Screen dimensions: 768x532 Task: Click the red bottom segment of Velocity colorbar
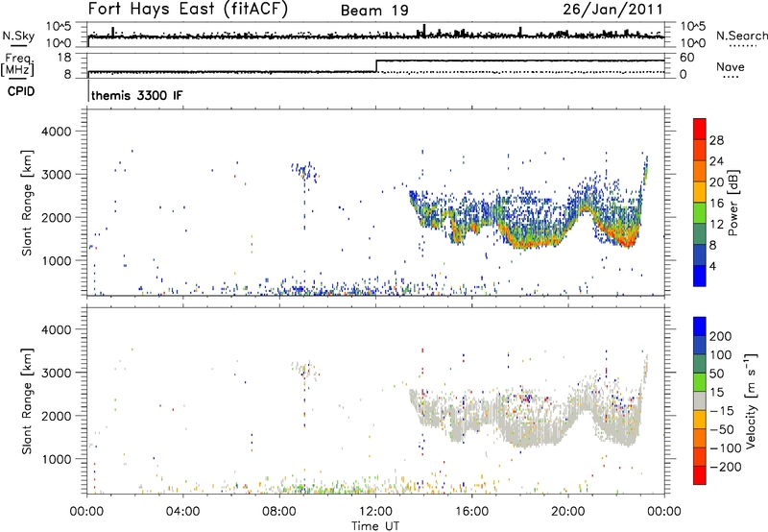coord(700,474)
